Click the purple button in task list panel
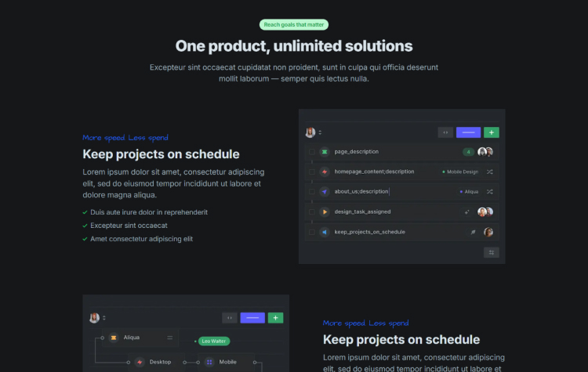Screen dimensions: 588x372 pyautogui.click(x=468, y=132)
